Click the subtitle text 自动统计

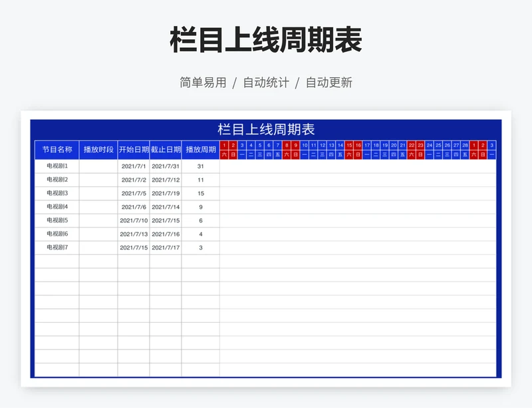[x=266, y=83]
